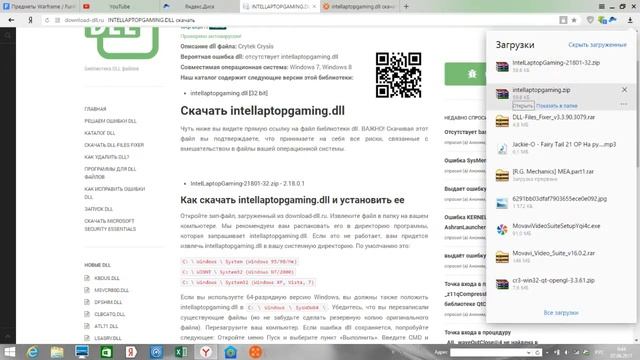Bookmark page using the star icon
The height and width of the screenshot is (360, 640).
tap(574, 20)
